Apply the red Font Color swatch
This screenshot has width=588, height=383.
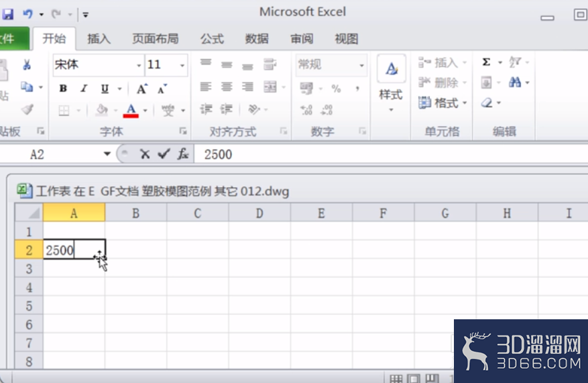tap(131, 110)
